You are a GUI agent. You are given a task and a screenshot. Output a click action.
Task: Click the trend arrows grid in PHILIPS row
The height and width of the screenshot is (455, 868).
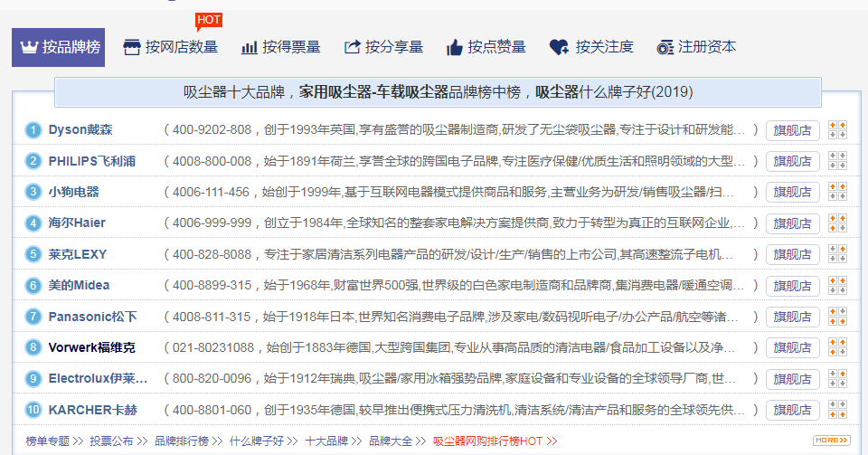837,161
